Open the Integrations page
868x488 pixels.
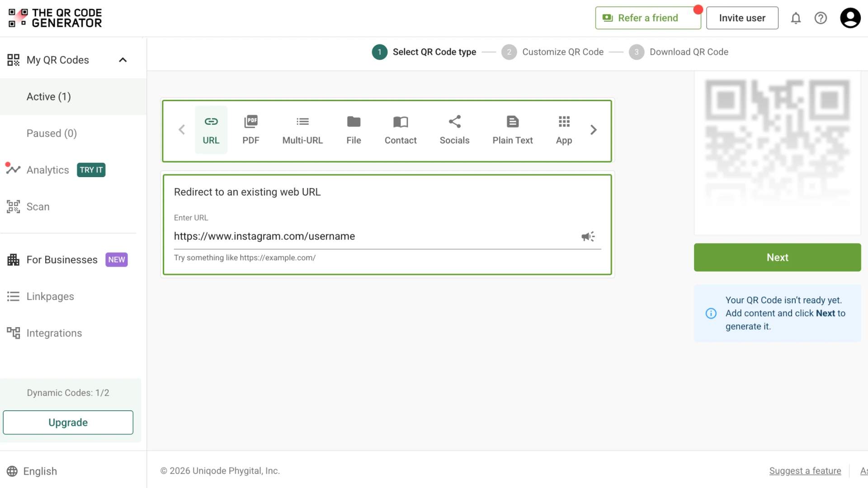44,333
